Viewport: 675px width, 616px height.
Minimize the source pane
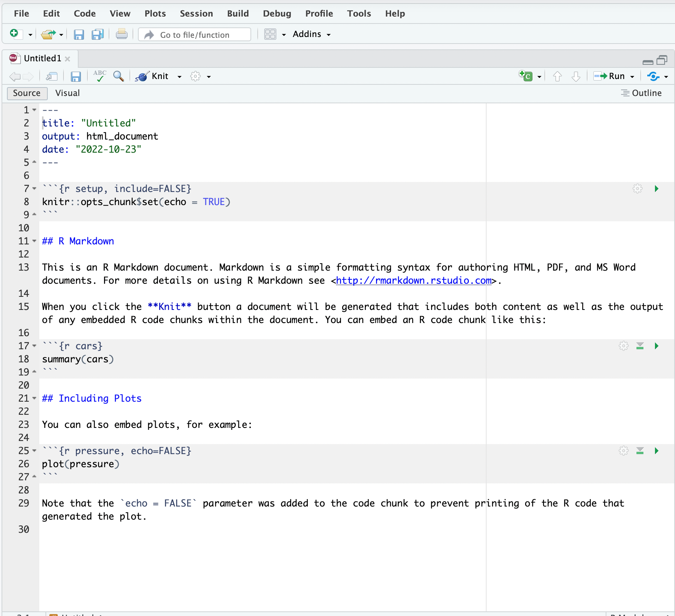(x=648, y=62)
